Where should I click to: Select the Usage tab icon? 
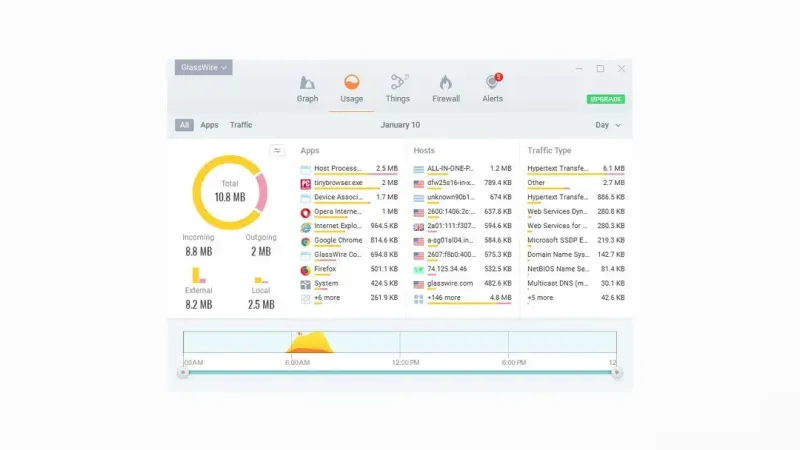(352, 82)
